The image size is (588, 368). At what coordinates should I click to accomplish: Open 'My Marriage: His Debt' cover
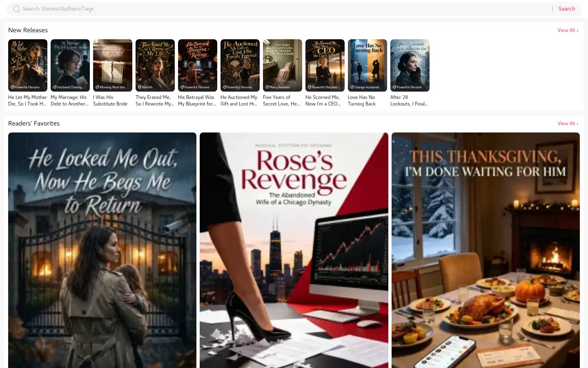[70, 65]
